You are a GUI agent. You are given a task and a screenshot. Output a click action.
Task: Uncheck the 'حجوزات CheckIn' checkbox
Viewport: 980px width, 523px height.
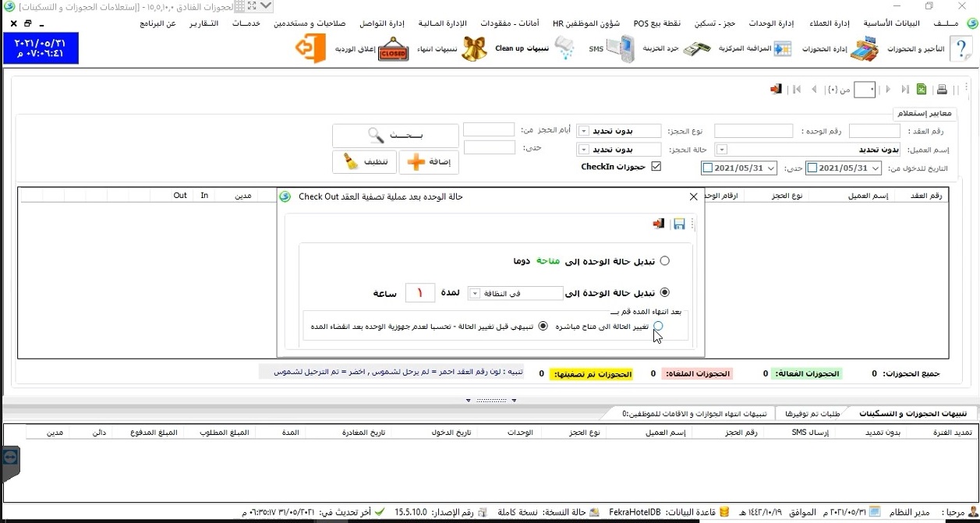coord(656,167)
